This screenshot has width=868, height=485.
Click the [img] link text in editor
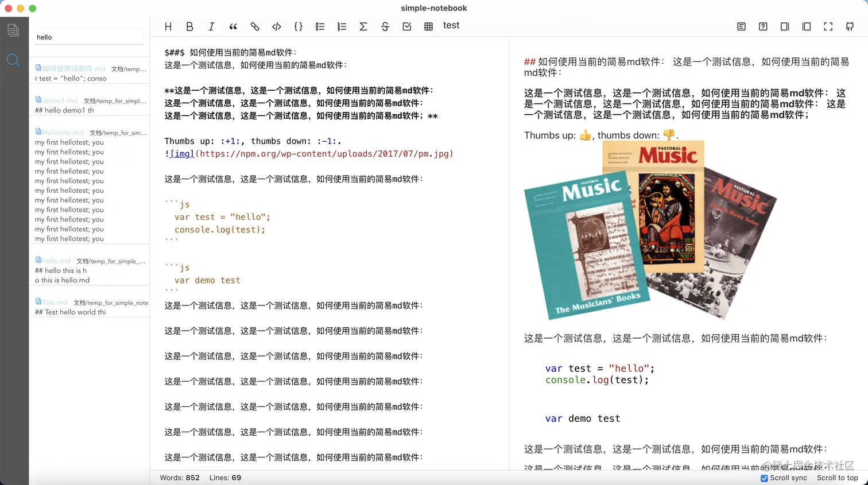182,154
